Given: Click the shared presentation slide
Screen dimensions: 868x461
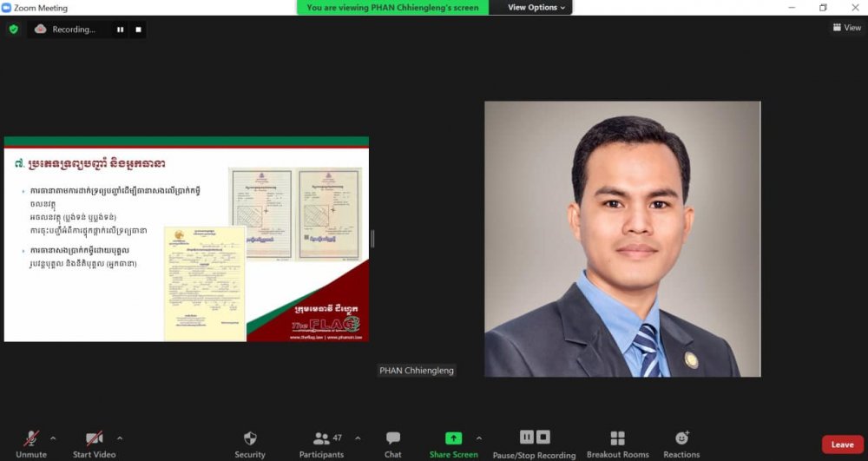Looking at the screenshot, I should tap(186, 239).
